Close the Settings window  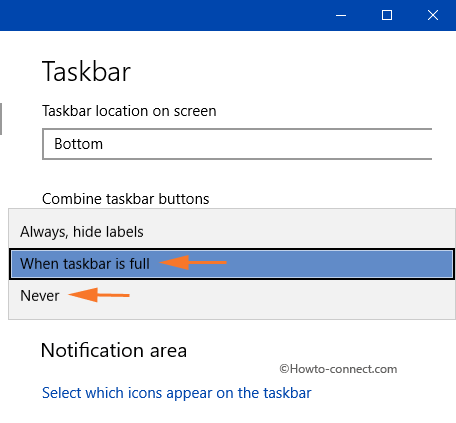[x=433, y=15]
